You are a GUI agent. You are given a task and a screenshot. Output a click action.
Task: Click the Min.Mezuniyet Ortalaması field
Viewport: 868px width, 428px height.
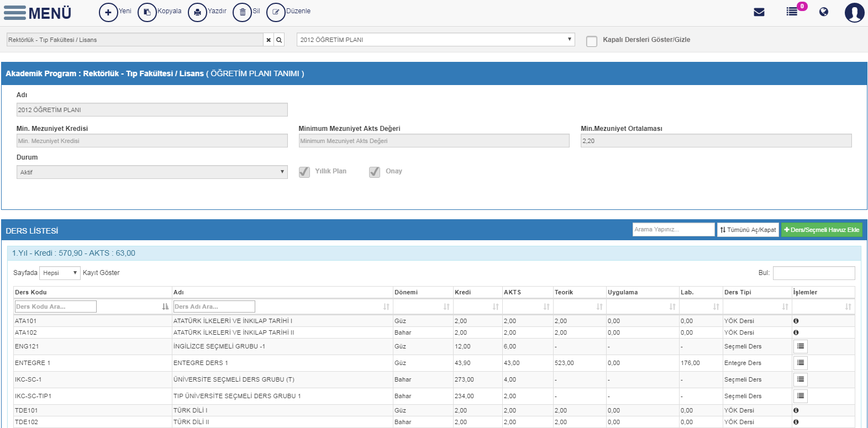point(716,141)
